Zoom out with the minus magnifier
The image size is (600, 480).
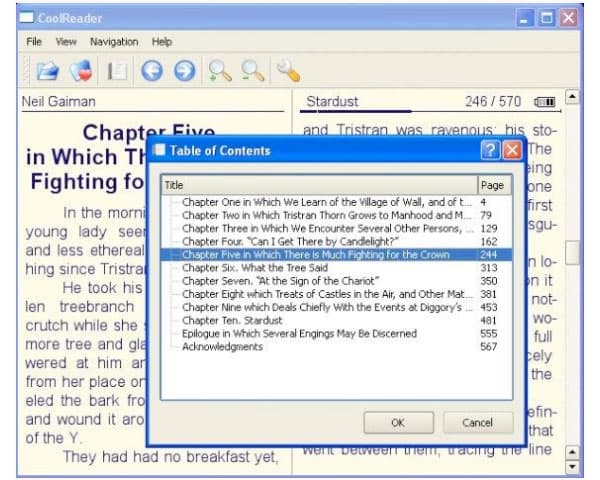point(253,71)
